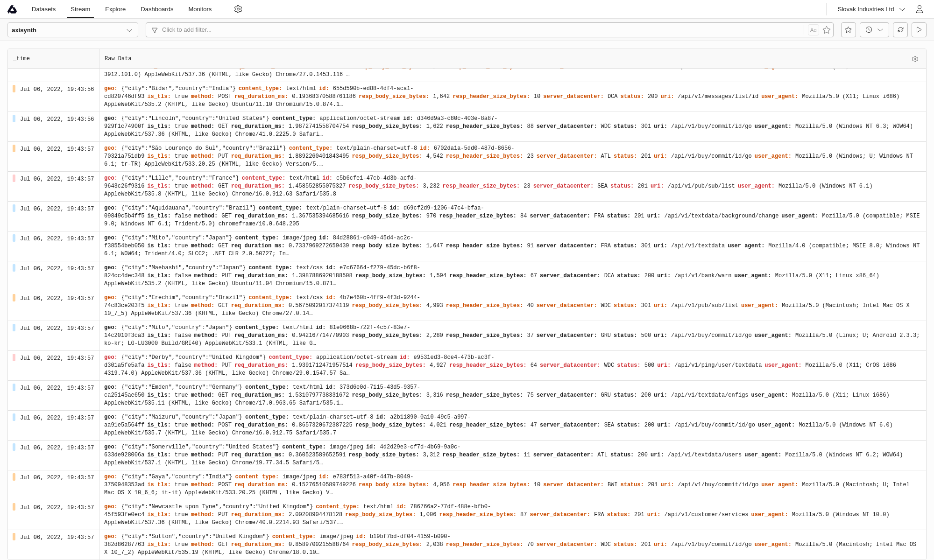Toggle case-sensitive Aa match option
The width and height of the screenshot is (934, 560).
[814, 30]
